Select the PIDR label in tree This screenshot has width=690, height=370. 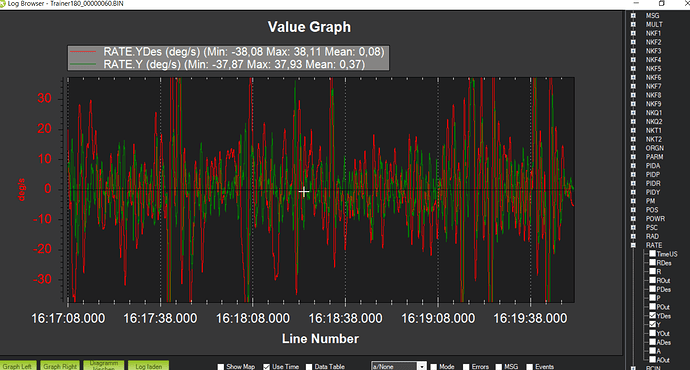pos(653,183)
